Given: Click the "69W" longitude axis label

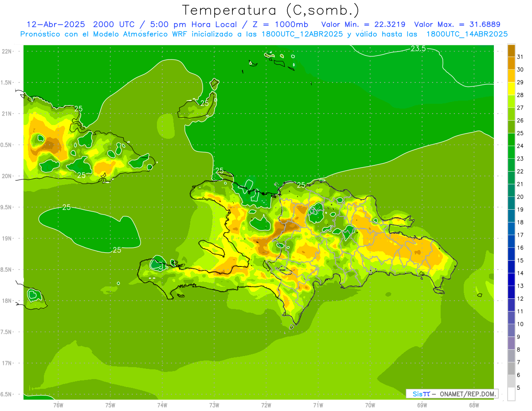Looking at the screenshot, I should tap(422, 405).
